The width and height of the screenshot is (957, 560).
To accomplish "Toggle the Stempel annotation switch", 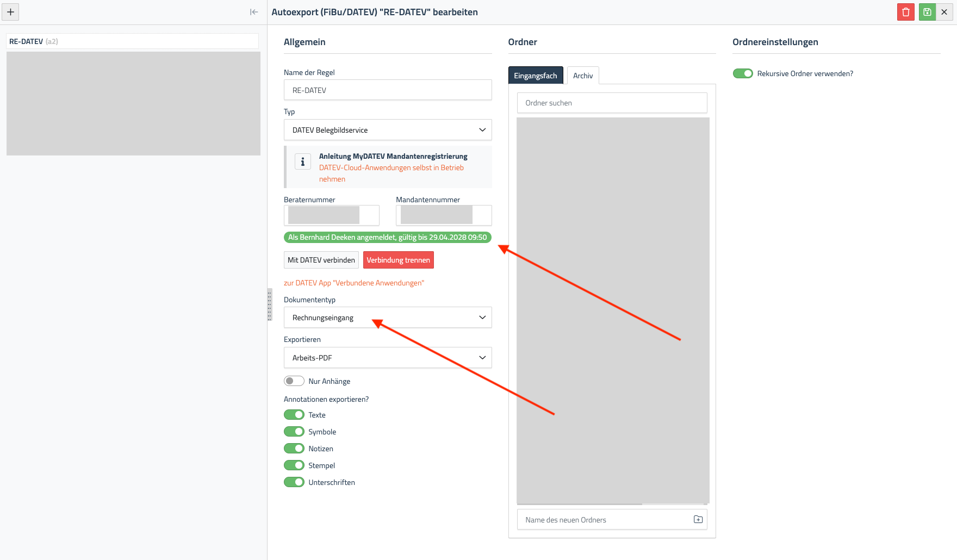I will click(294, 465).
